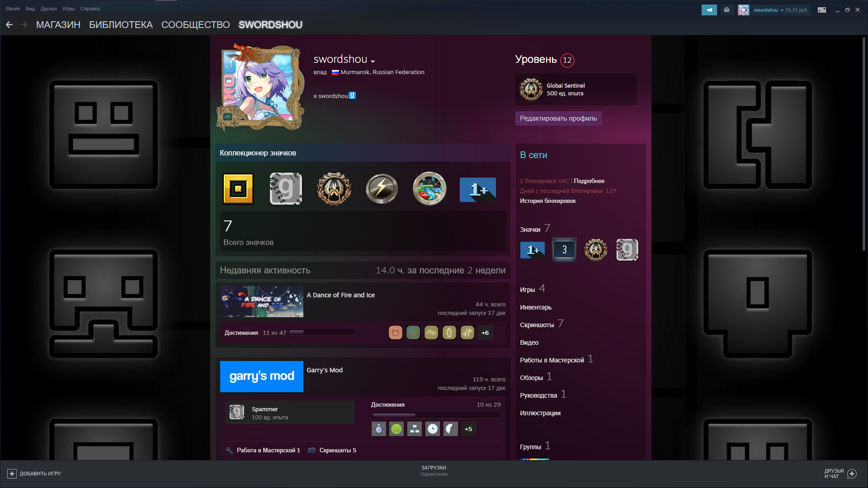Click the Spammer badge icon
The image size is (868, 488).
[237, 412]
